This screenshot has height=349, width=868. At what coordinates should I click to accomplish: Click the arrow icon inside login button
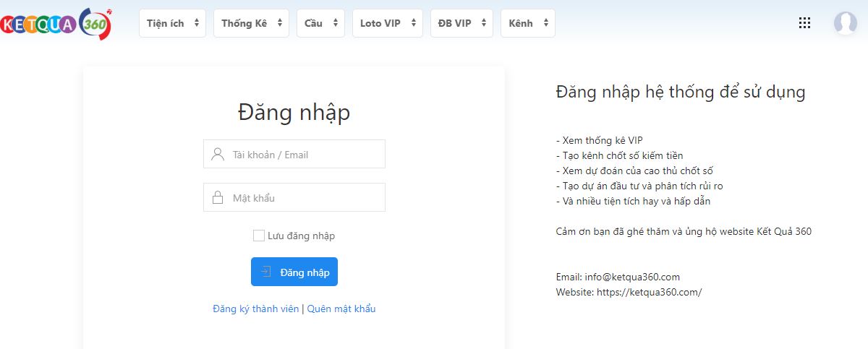[266, 272]
